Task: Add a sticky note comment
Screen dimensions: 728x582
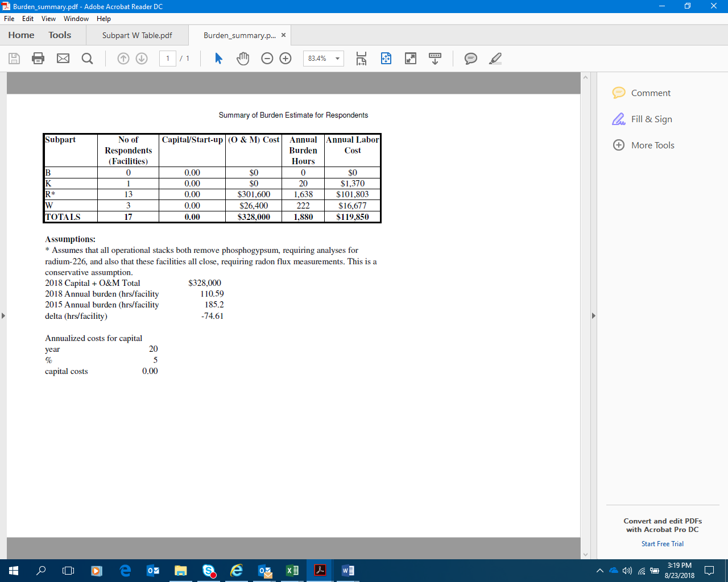Action: pos(470,58)
